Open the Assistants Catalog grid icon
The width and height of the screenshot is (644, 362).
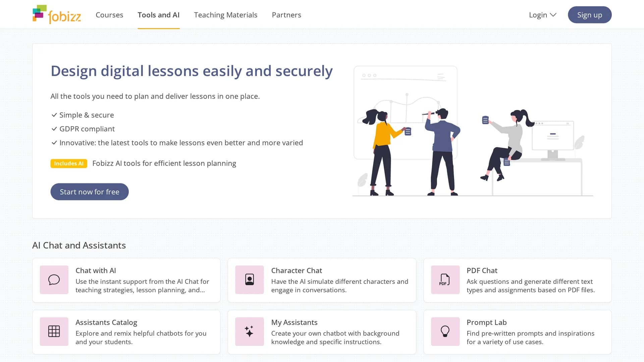pyautogui.click(x=54, y=331)
